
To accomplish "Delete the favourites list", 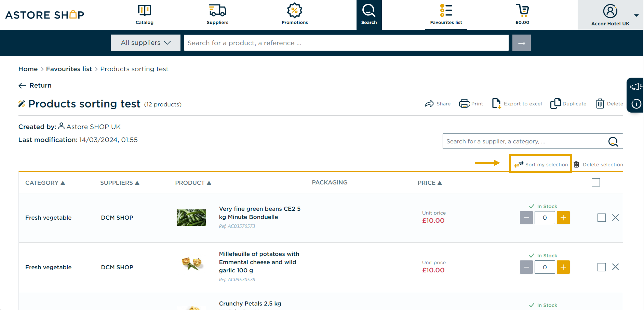I will (609, 104).
